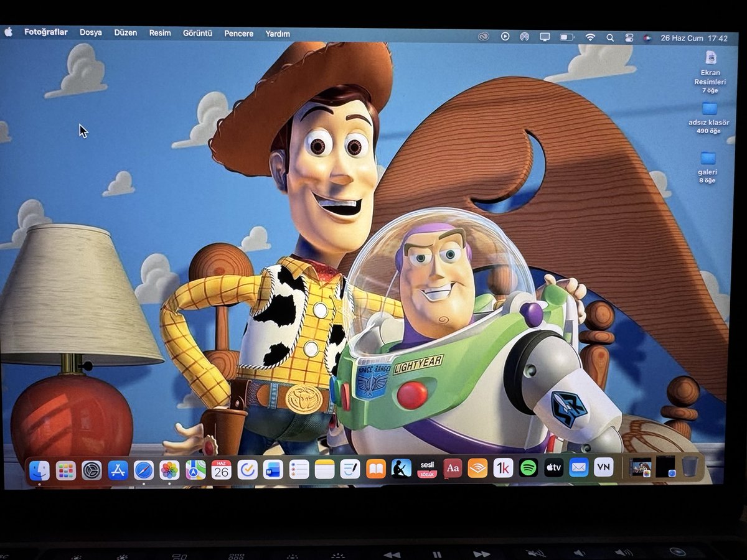This screenshot has height=560, width=747.
Task: Open the Apple TV app in Dock
Action: point(553,467)
